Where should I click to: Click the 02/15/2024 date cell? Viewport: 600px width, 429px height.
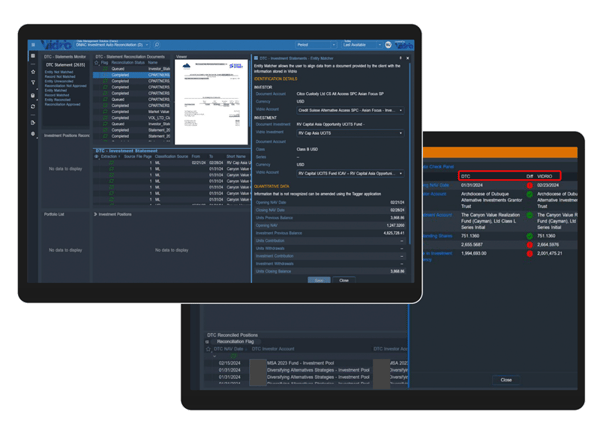click(x=230, y=363)
